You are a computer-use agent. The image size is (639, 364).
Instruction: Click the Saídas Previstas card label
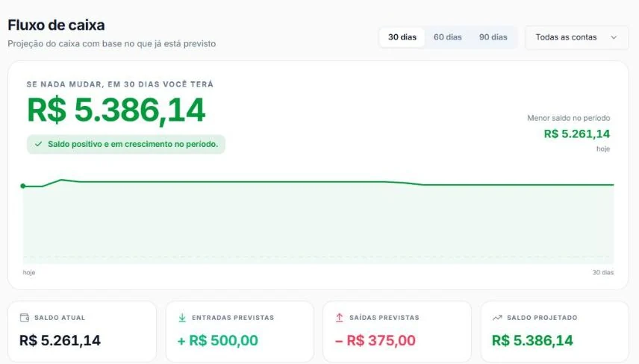point(384,318)
